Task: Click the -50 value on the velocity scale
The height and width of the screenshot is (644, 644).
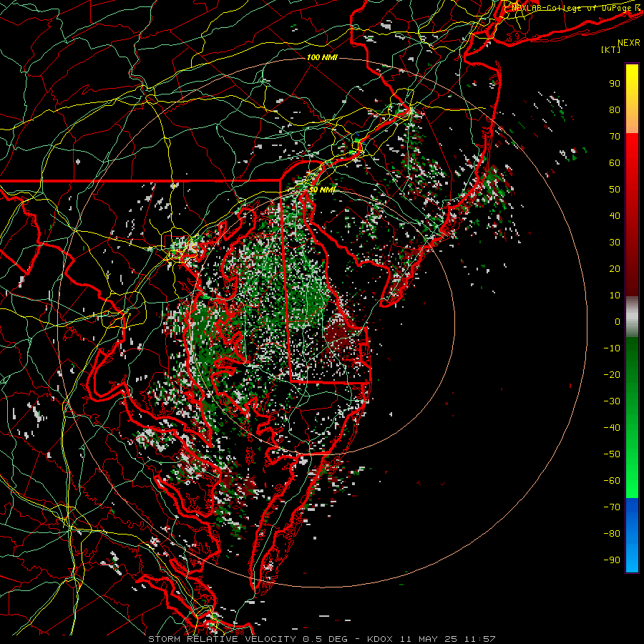Action: tap(612, 454)
